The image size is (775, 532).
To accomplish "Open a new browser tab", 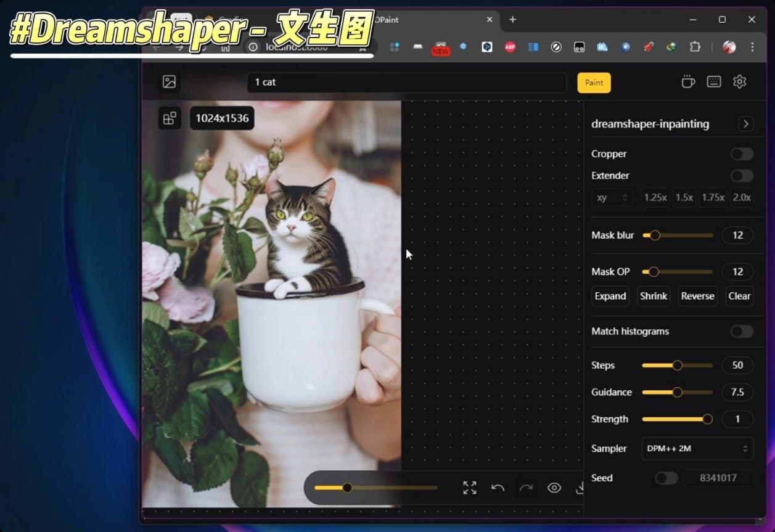I will (x=512, y=20).
